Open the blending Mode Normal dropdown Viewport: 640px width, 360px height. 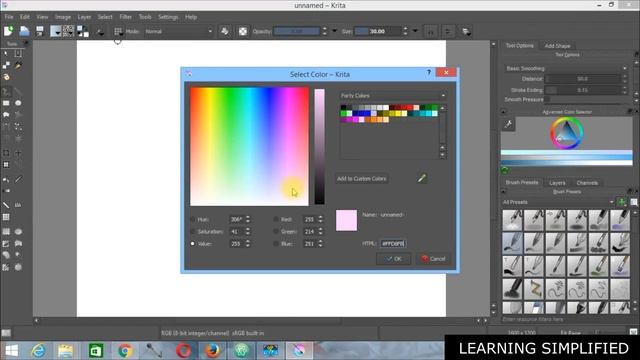(178, 31)
